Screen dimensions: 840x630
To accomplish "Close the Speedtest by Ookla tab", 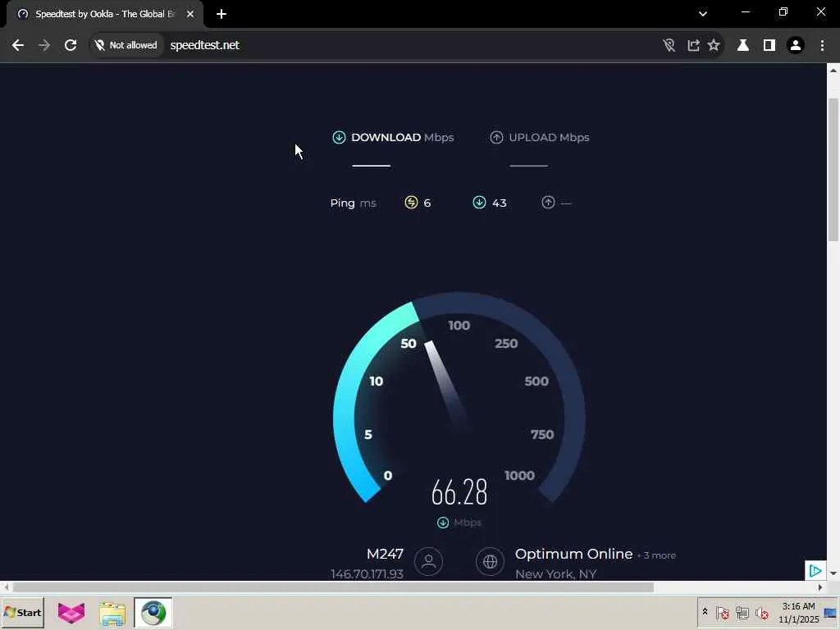I will [190, 14].
